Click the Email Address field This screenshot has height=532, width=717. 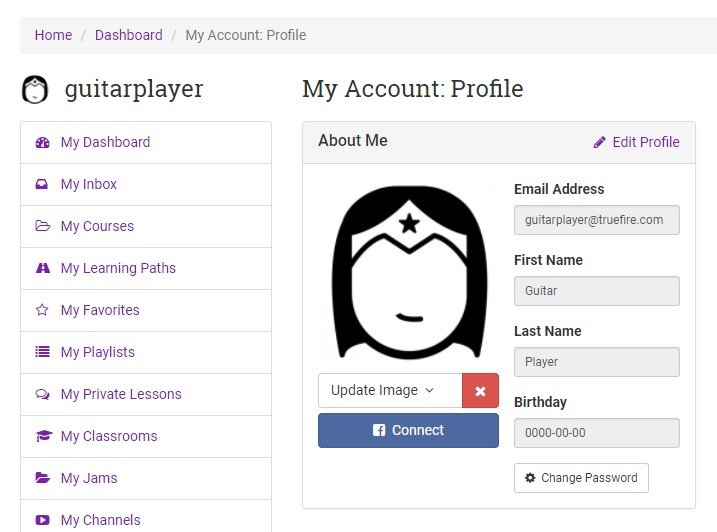[596, 220]
